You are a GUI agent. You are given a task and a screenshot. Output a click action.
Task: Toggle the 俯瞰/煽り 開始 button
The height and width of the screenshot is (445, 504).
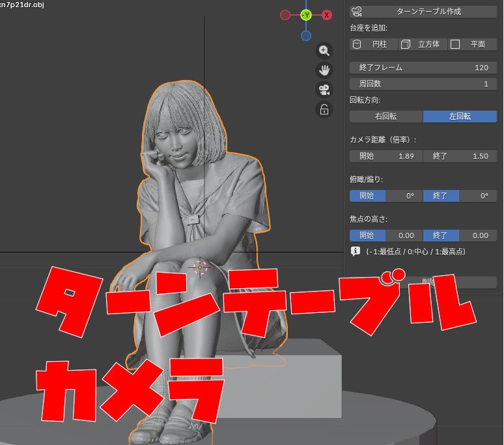pyautogui.click(x=367, y=196)
